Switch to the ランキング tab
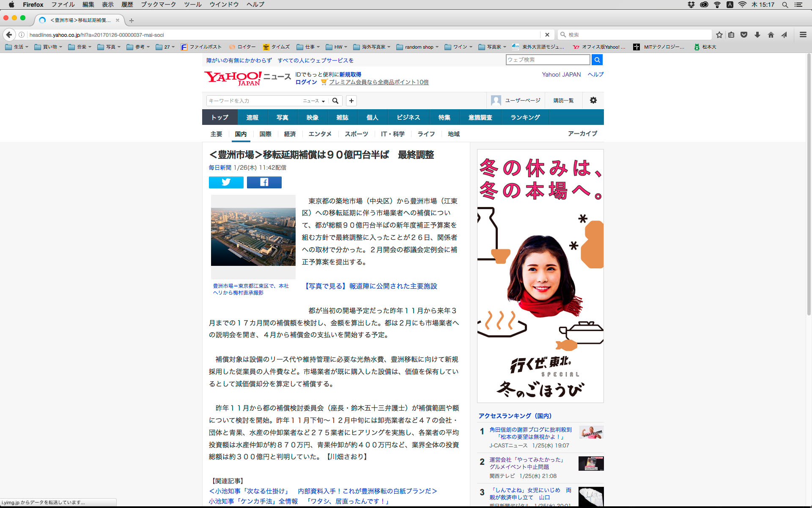The image size is (812, 508). pyautogui.click(x=525, y=117)
